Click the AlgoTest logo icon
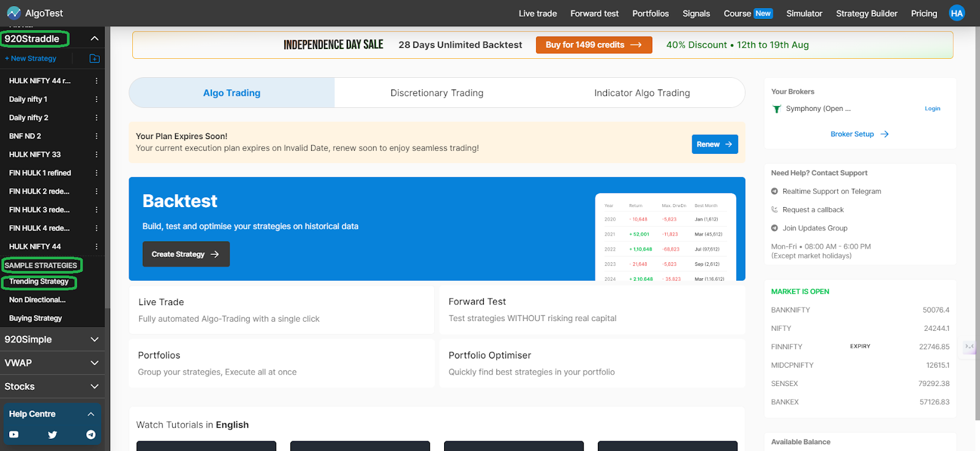The height and width of the screenshot is (451, 980). coord(13,13)
